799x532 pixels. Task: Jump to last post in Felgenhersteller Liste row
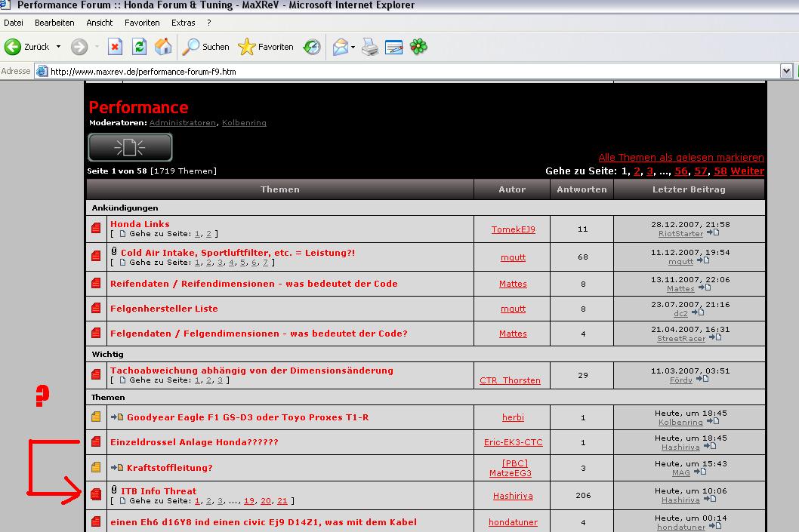(x=698, y=312)
